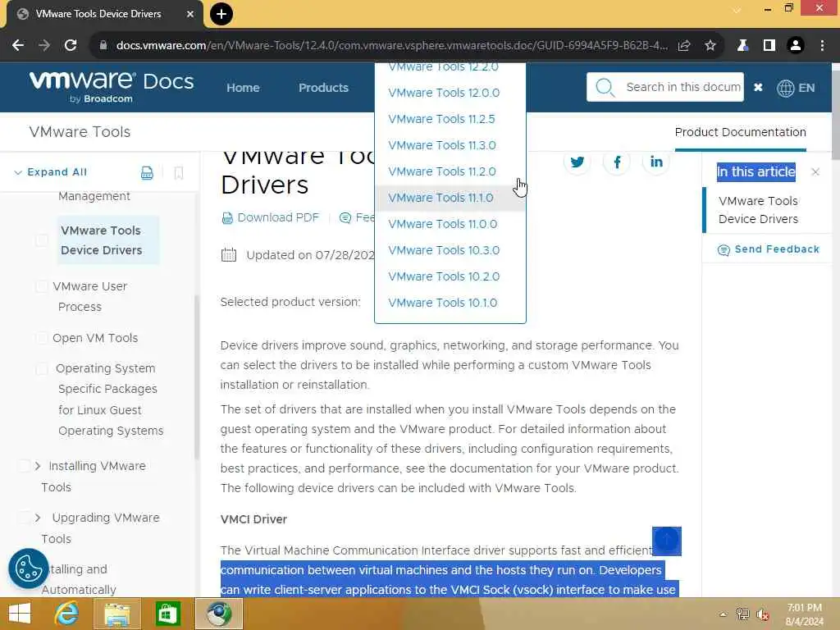Click the browser back arrow
The image size is (840, 630).
[x=18, y=45]
